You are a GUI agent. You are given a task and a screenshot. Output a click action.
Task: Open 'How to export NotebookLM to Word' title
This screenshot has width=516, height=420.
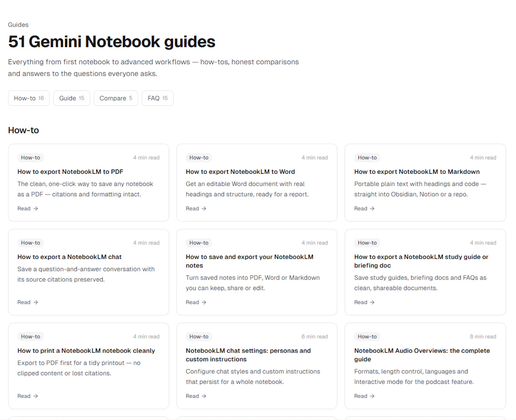point(240,172)
